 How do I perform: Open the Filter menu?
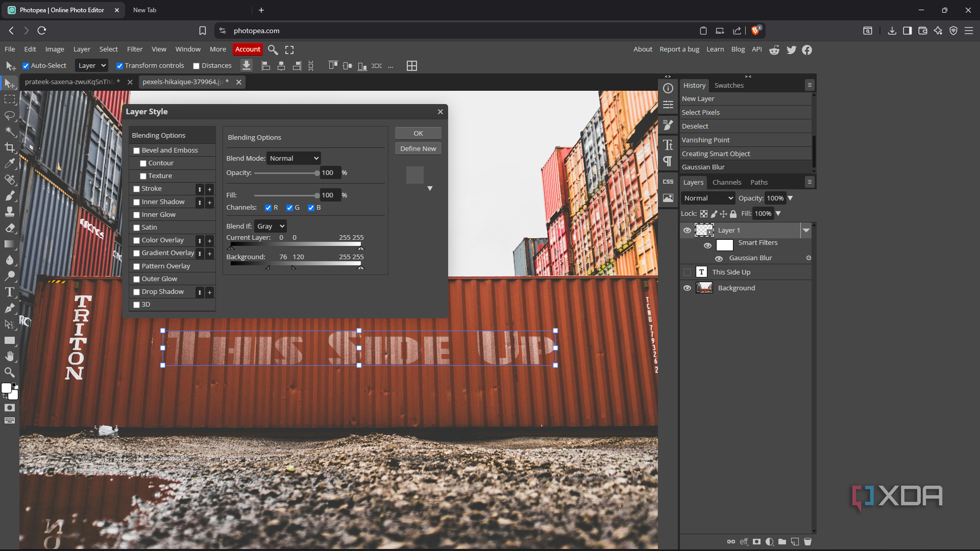[135, 49]
